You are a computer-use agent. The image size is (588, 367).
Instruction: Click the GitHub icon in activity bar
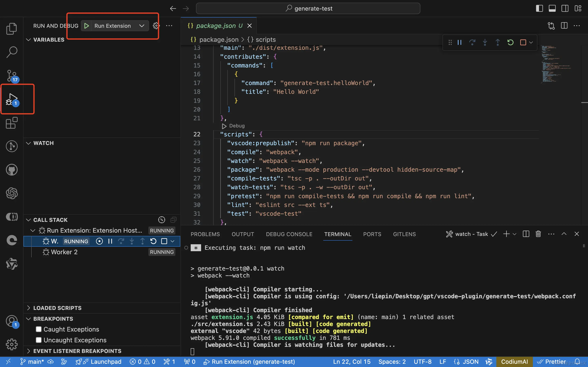pos(11,170)
